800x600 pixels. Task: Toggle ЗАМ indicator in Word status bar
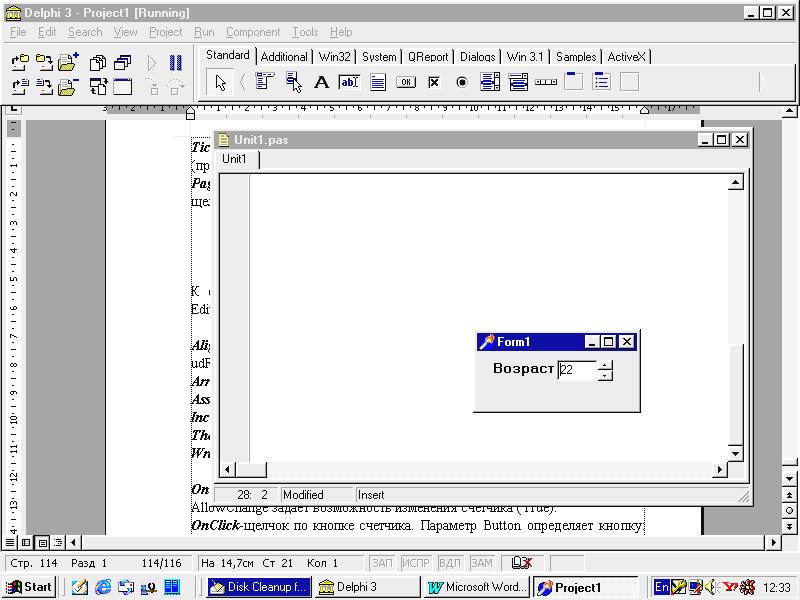[x=482, y=563]
